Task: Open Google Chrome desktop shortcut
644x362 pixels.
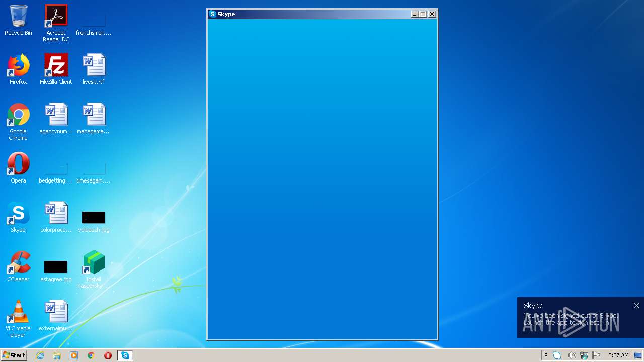Action: click(18, 122)
